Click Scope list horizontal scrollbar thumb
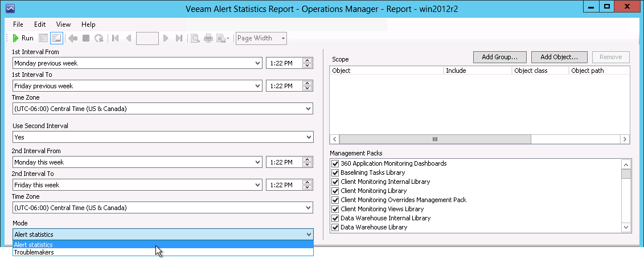The width and height of the screenshot is (644, 259). click(x=436, y=139)
